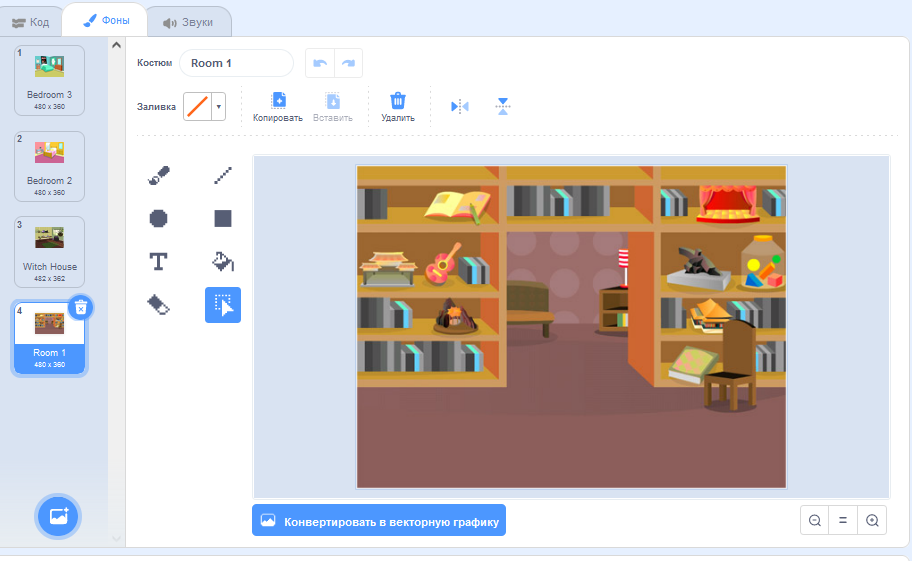Select the Circle tool

158,219
